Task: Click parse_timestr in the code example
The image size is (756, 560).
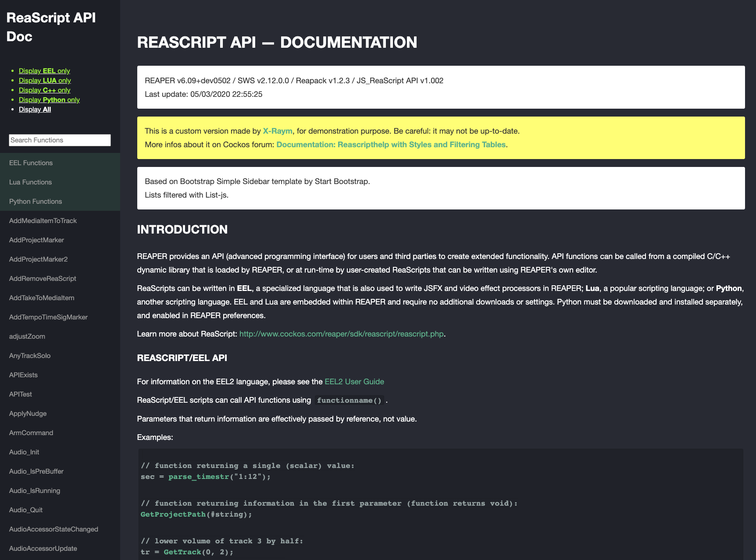Action: pos(198,477)
